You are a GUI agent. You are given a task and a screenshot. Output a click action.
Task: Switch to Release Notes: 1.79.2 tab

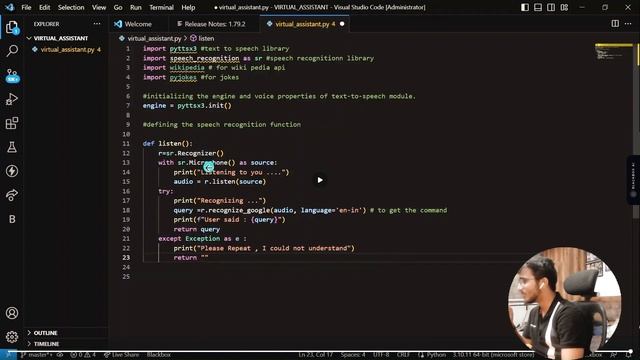pos(213,24)
